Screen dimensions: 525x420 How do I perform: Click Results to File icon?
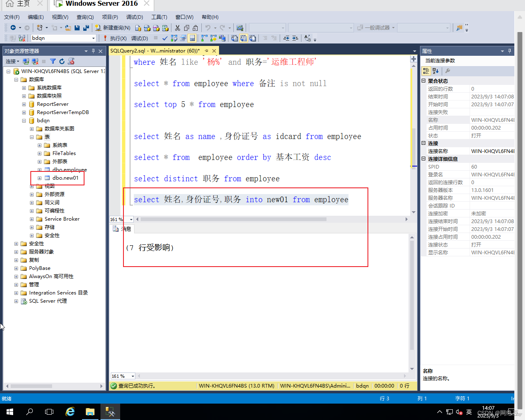pos(253,38)
